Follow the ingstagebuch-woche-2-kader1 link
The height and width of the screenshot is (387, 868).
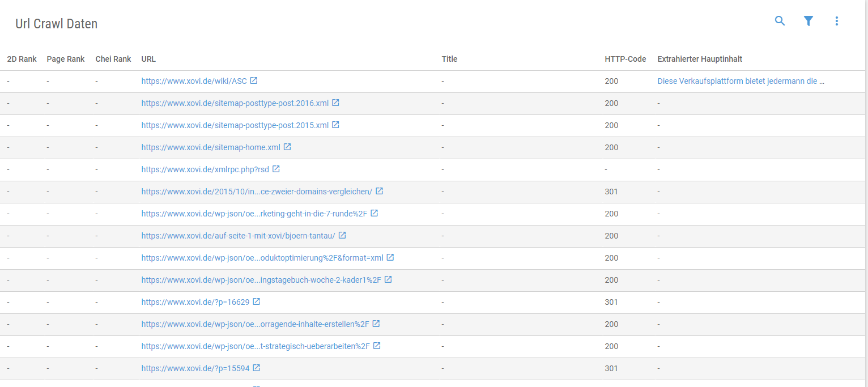261,280
